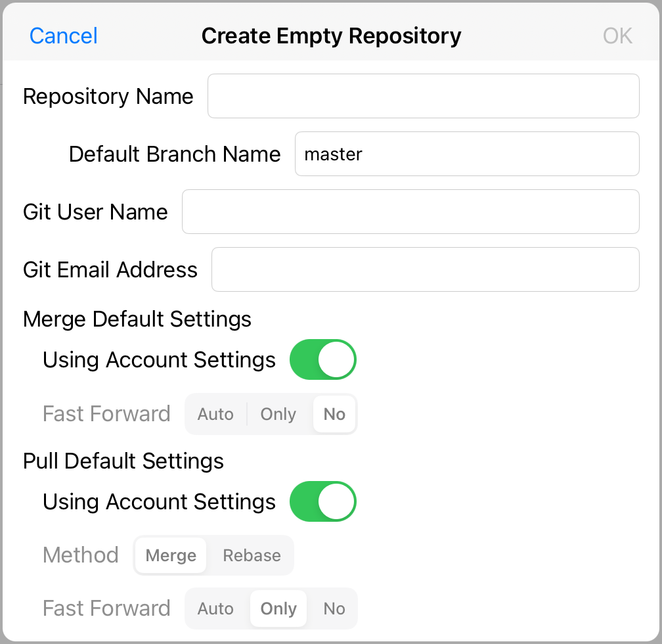Focus the Default Branch Name field showing master
Screen dimensions: 662x644
[467, 154]
